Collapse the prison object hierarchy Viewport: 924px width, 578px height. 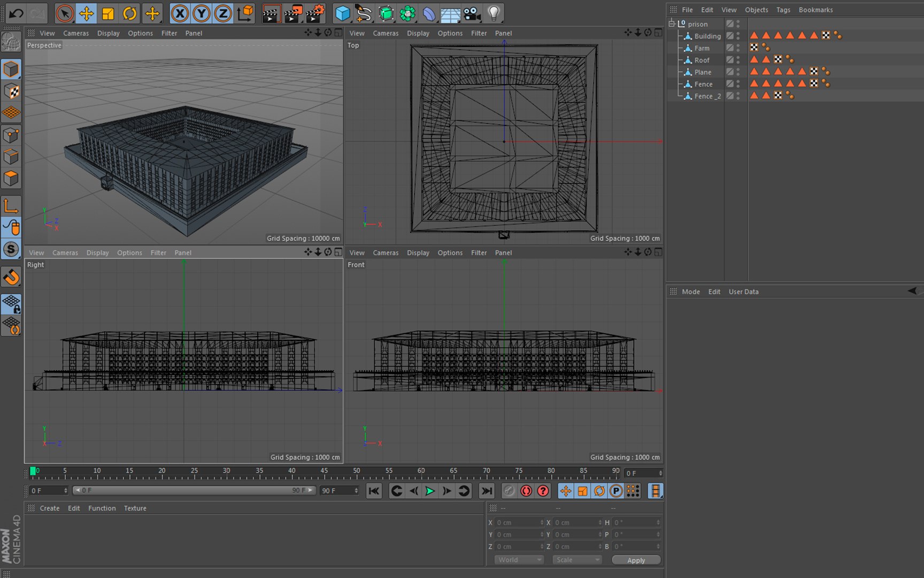[672, 24]
